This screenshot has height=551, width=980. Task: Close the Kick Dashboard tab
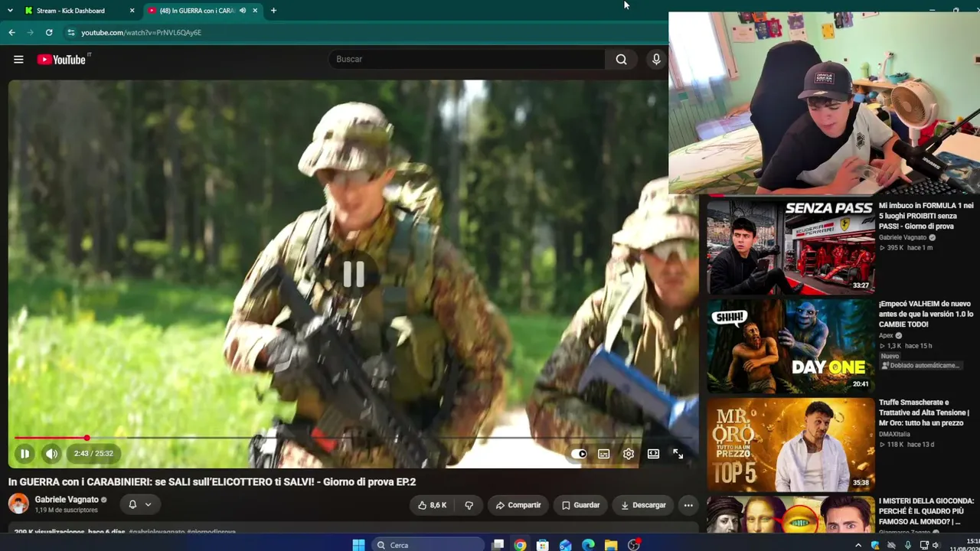pyautogui.click(x=132, y=11)
